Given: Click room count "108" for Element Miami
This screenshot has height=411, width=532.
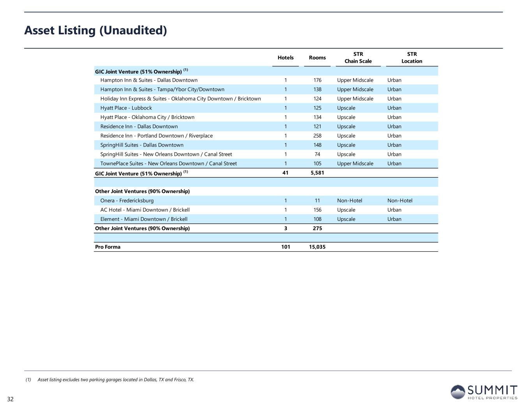Looking at the screenshot, I should [x=317, y=219].
